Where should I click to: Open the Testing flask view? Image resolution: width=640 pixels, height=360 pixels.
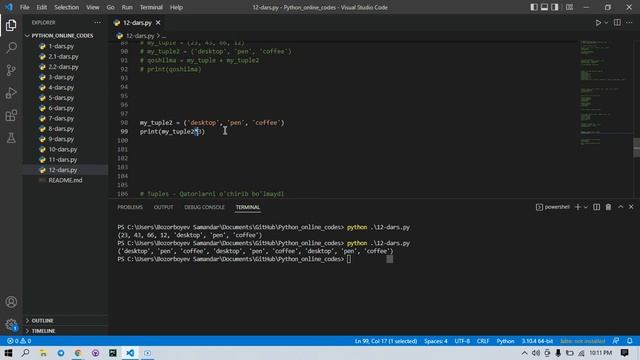point(11,138)
